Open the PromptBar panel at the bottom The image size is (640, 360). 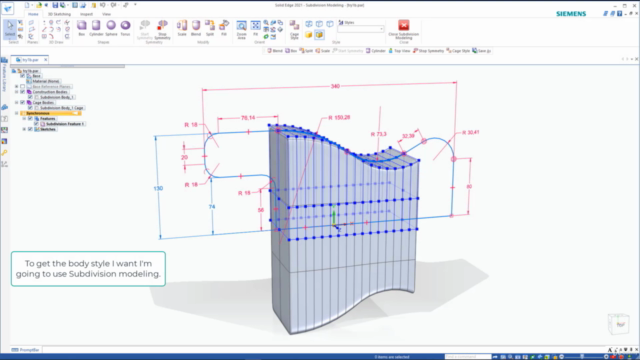pyautogui.click(x=25, y=350)
